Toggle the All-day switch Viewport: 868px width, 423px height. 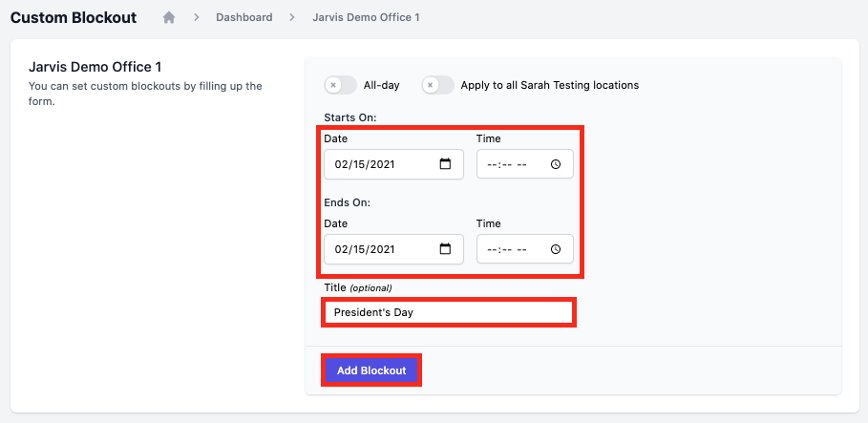coord(341,85)
